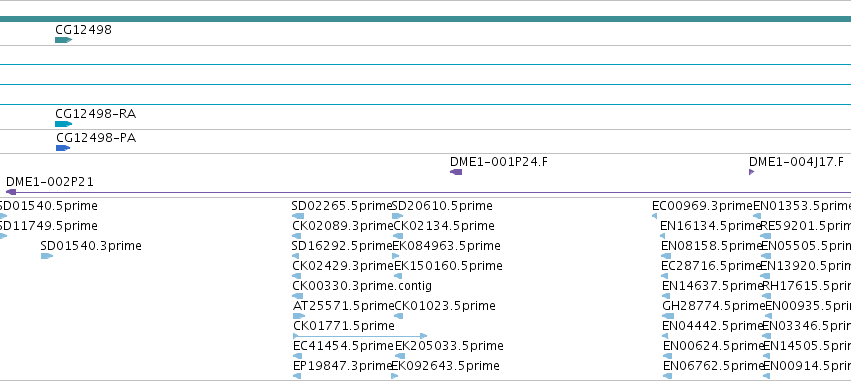Select the CG12498-RA transcript arrow
This screenshot has height=381, width=851.
(63, 124)
